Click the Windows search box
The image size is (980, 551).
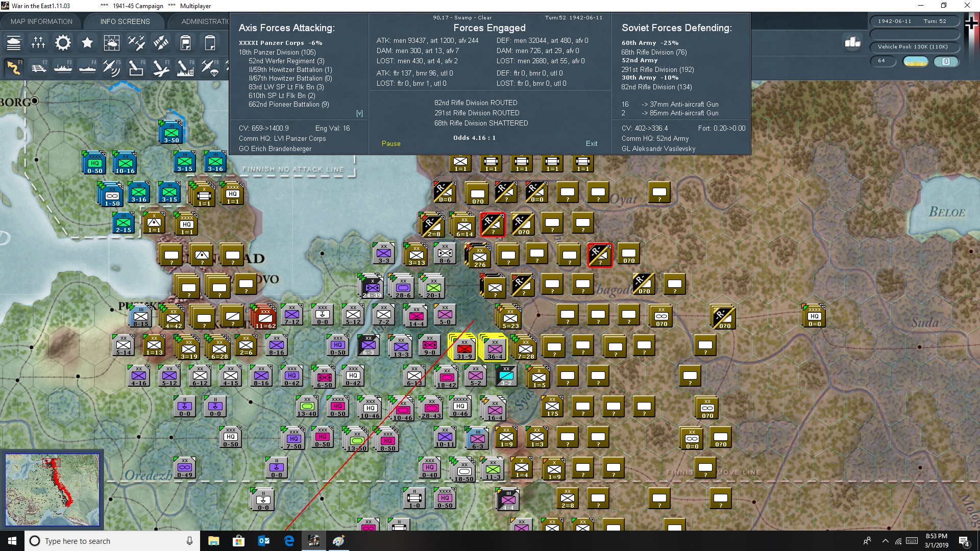click(x=112, y=541)
